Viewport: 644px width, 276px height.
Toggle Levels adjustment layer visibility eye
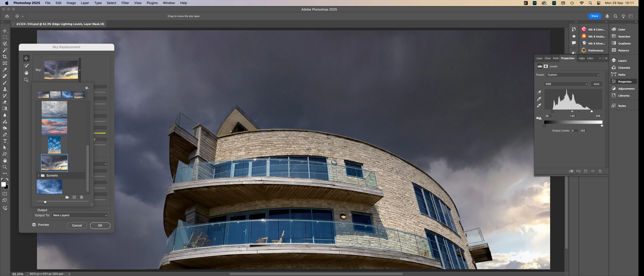(593, 171)
